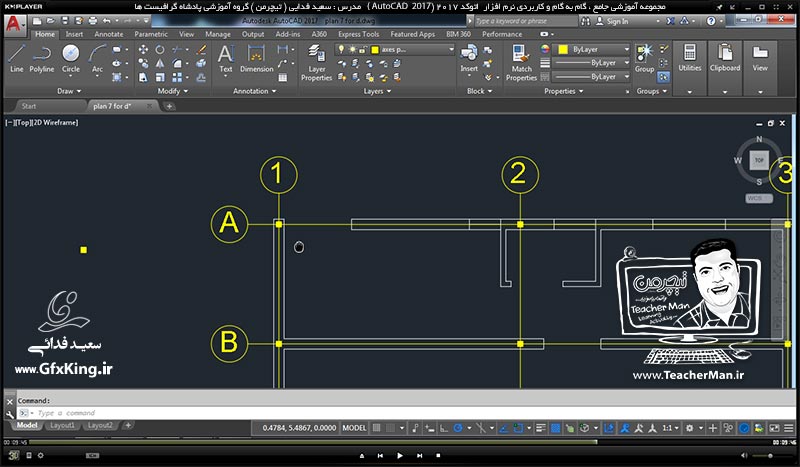The image size is (800, 467).
Task: Expand the Block panel
Action: (480, 91)
